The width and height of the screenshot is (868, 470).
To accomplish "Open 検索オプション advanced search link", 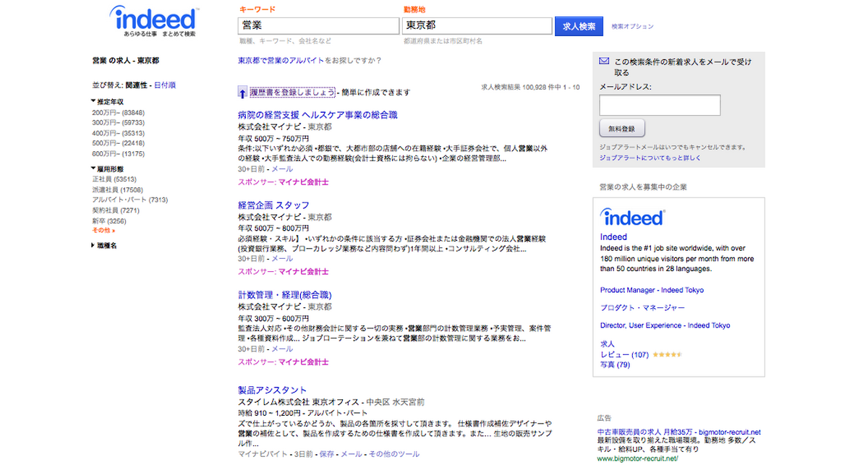I will pos(632,27).
